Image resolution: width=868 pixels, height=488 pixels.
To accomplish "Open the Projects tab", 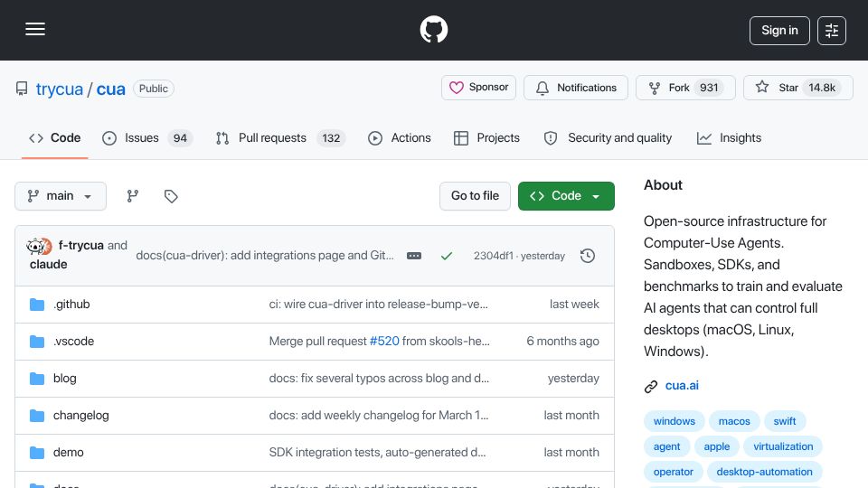I will tap(486, 137).
